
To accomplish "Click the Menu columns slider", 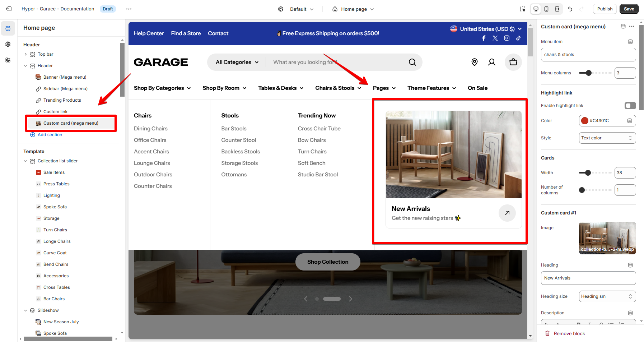I will [x=595, y=73].
